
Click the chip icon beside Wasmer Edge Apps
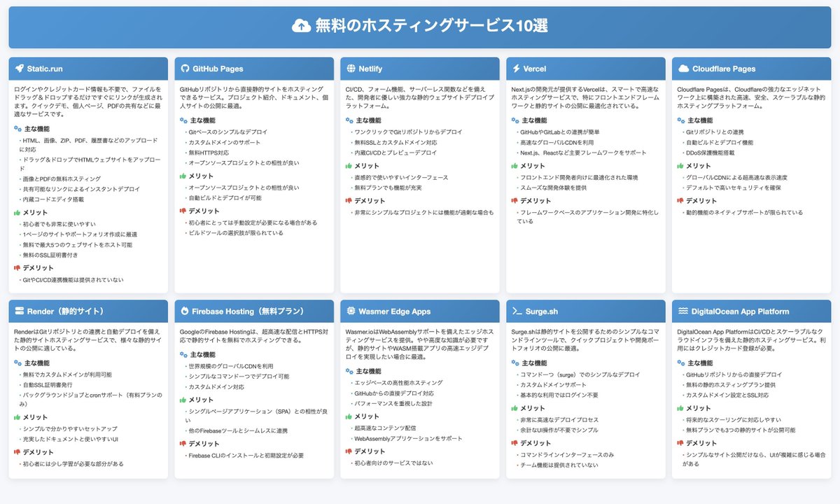tap(351, 311)
